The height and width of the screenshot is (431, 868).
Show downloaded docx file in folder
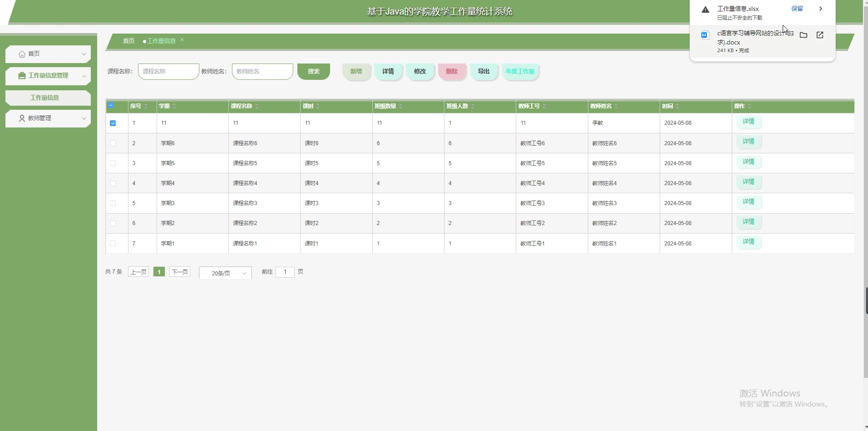coord(803,35)
